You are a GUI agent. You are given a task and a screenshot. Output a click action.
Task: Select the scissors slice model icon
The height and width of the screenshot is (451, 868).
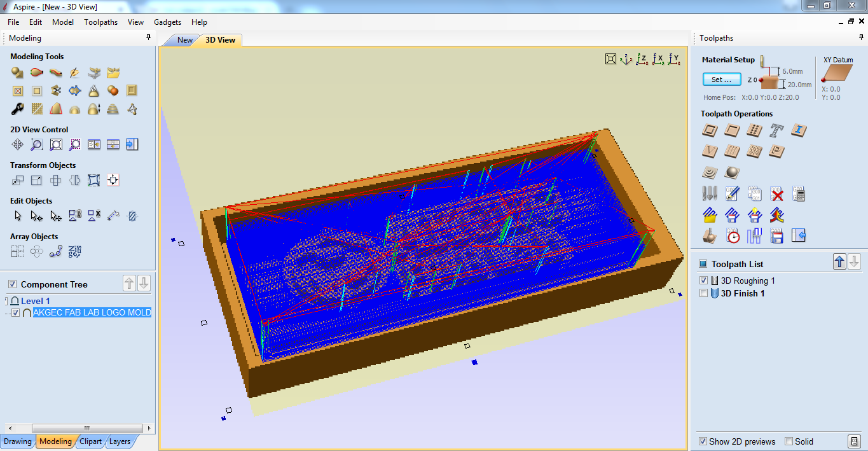tap(56, 90)
